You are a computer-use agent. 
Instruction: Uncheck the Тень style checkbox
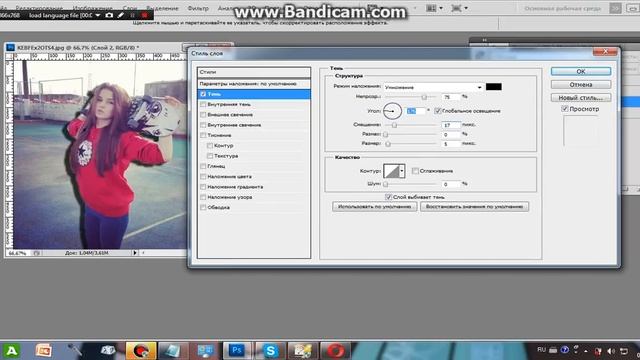tap(203, 94)
